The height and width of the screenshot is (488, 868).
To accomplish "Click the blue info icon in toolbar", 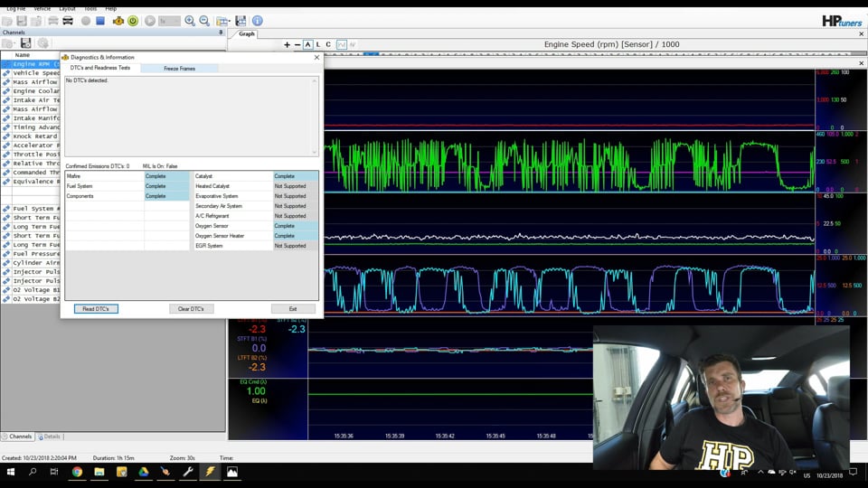I will [258, 21].
